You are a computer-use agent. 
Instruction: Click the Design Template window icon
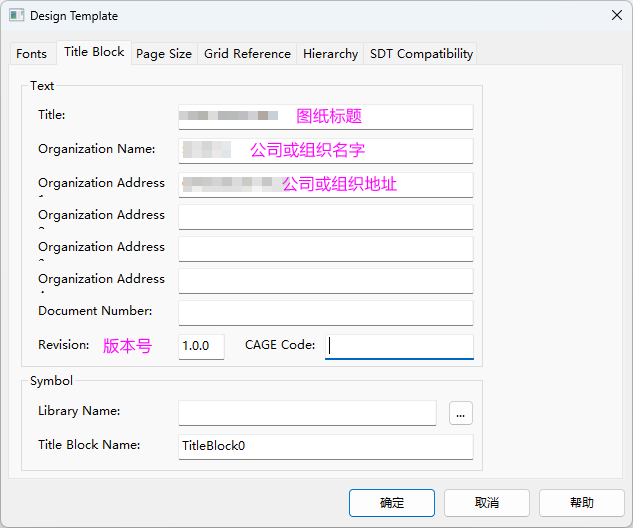17,16
